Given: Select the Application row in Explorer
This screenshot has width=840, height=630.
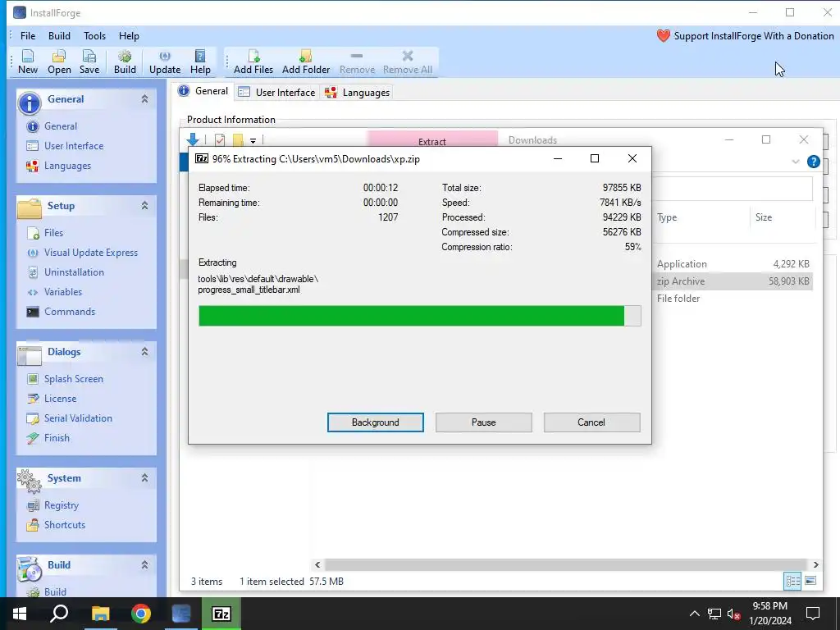Looking at the screenshot, I should 733,264.
